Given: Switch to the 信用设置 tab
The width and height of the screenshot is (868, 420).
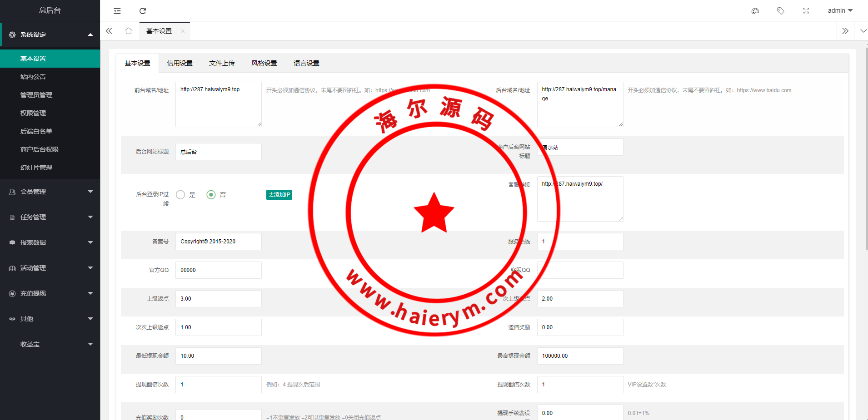Looking at the screenshot, I should coord(180,63).
